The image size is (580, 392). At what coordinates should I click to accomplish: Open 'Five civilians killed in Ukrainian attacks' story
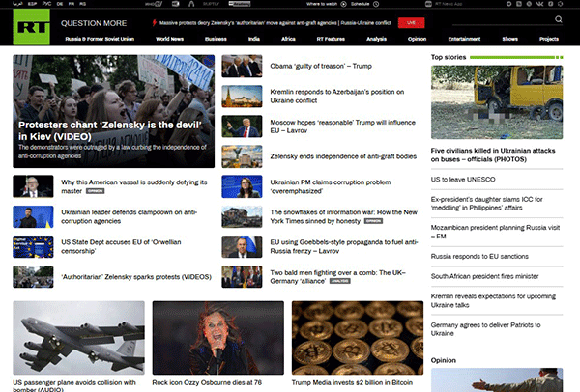pyautogui.click(x=493, y=154)
